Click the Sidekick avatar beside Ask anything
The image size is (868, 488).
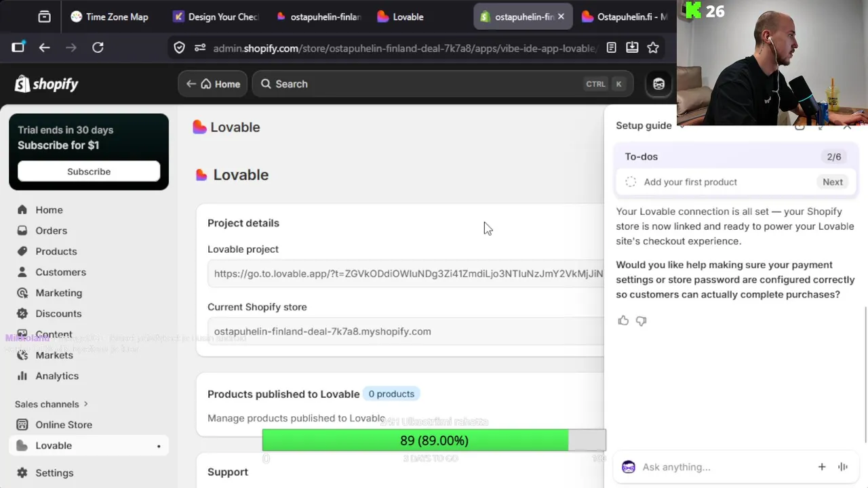tap(629, 467)
